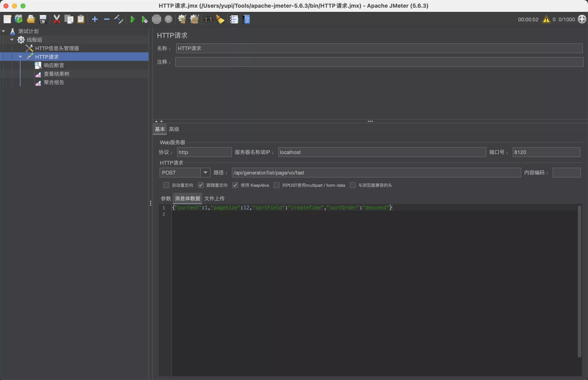Screen dimensions: 588x380
Task: Click the Toggle enable/disable icon
Action: [x=119, y=19]
